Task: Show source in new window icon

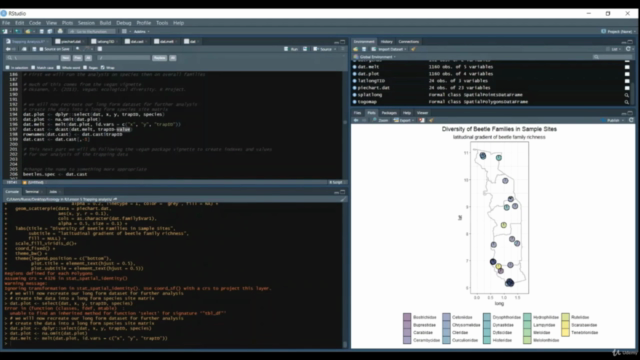Action: point(24,49)
